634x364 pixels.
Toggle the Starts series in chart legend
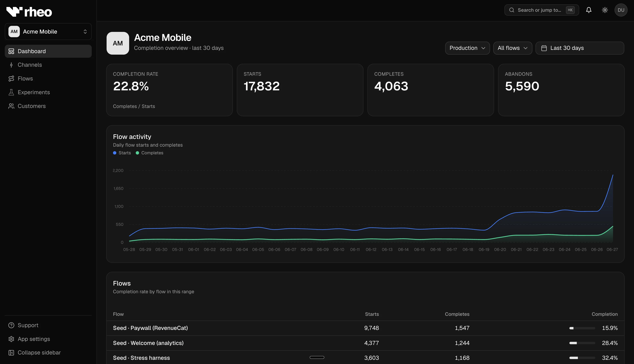(x=122, y=153)
